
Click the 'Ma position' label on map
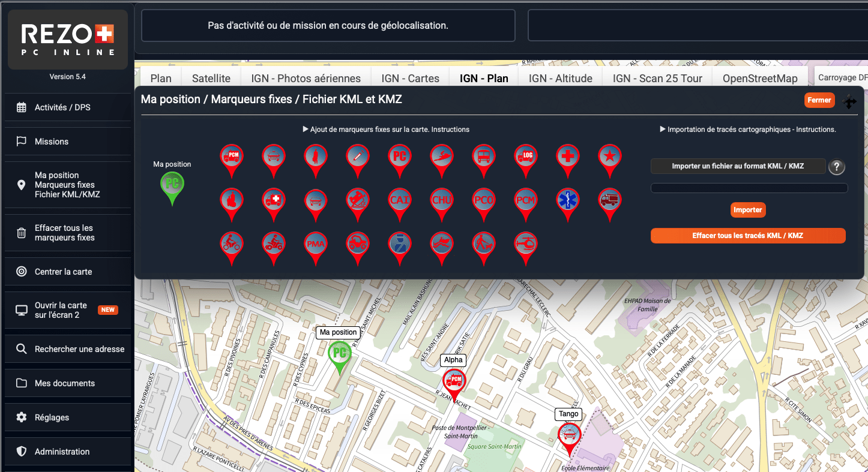338,332
